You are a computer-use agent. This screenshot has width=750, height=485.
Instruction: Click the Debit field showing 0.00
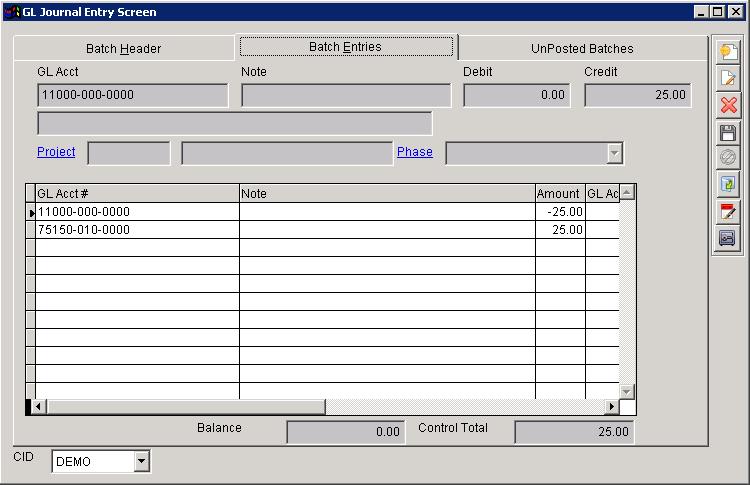click(x=516, y=95)
